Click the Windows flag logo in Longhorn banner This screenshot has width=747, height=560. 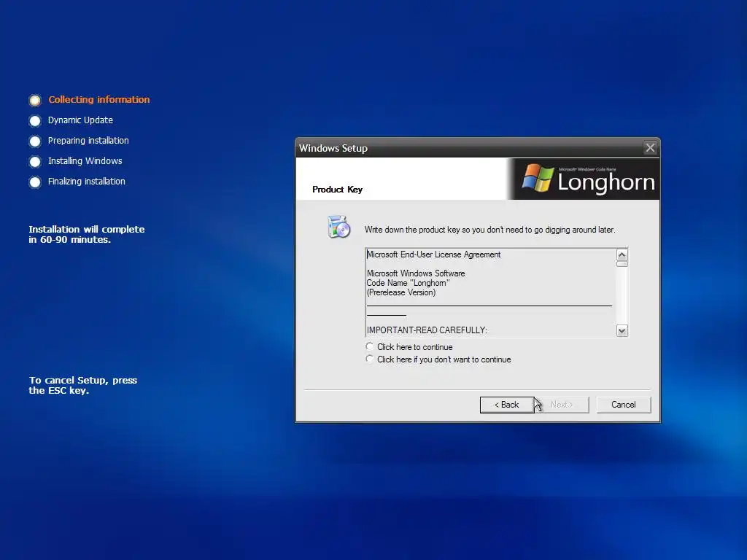click(538, 178)
